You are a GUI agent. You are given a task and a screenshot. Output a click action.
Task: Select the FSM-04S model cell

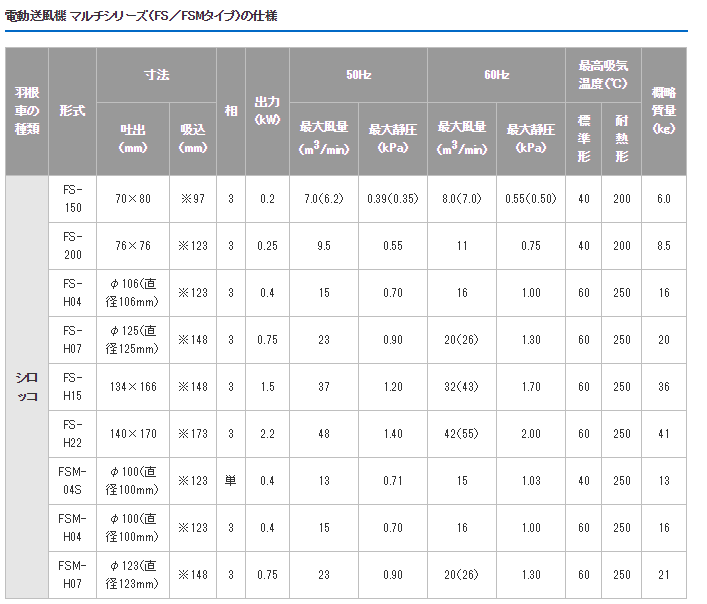coord(72,481)
